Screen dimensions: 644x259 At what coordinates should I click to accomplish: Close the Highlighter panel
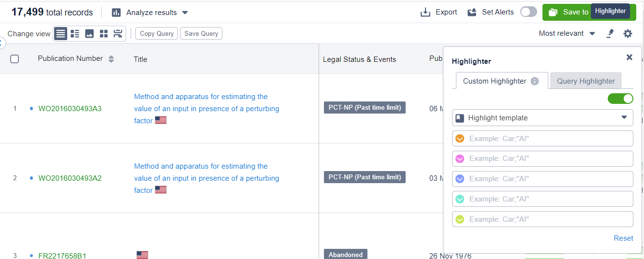tap(629, 57)
